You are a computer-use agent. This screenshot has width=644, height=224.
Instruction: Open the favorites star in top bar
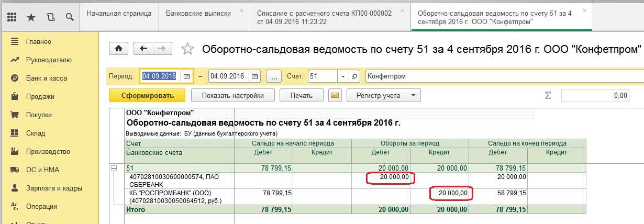tap(31, 17)
